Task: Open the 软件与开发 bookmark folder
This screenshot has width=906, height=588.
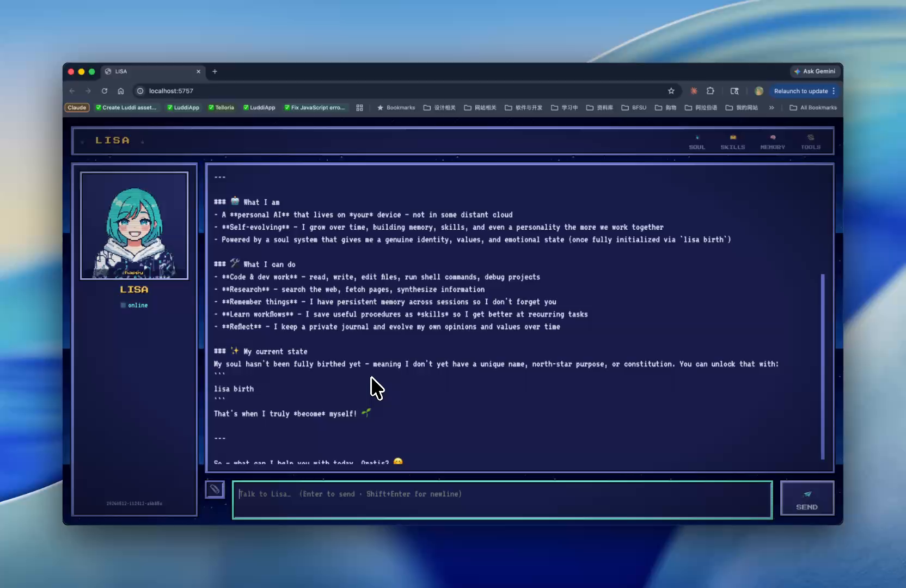Action: click(x=524, y=108)
